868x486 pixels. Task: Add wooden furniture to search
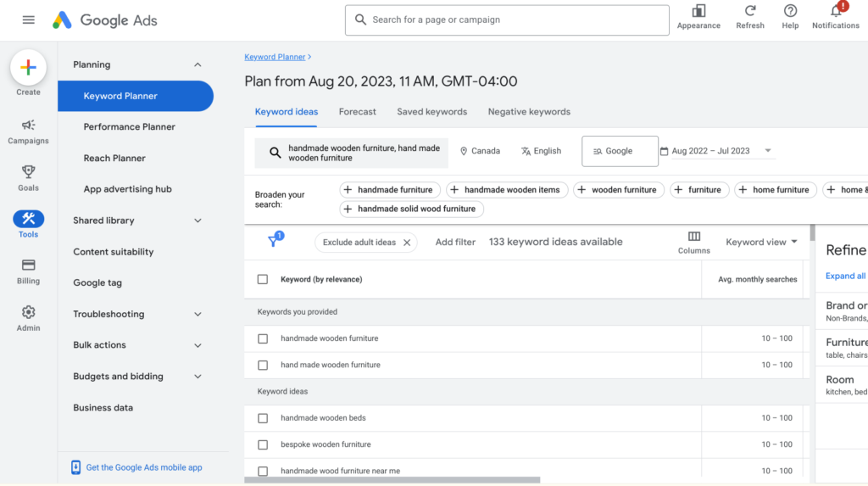pos(618,190)
